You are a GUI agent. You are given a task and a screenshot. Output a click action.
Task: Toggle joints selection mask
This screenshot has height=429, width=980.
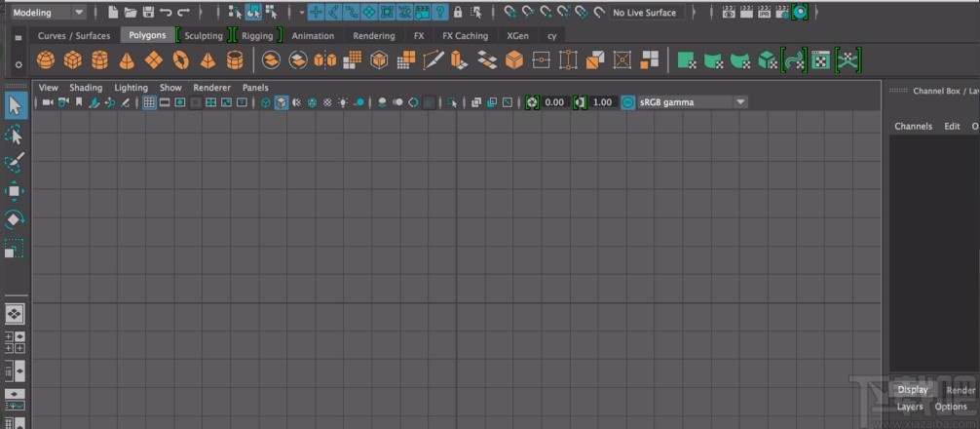coord(334,12)
